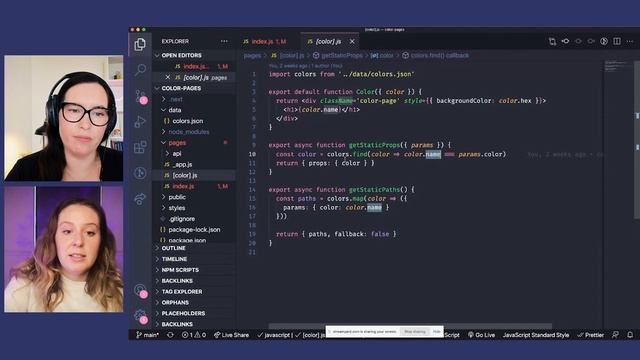Select the [color].js editor tab

click(x=329, y=41)
